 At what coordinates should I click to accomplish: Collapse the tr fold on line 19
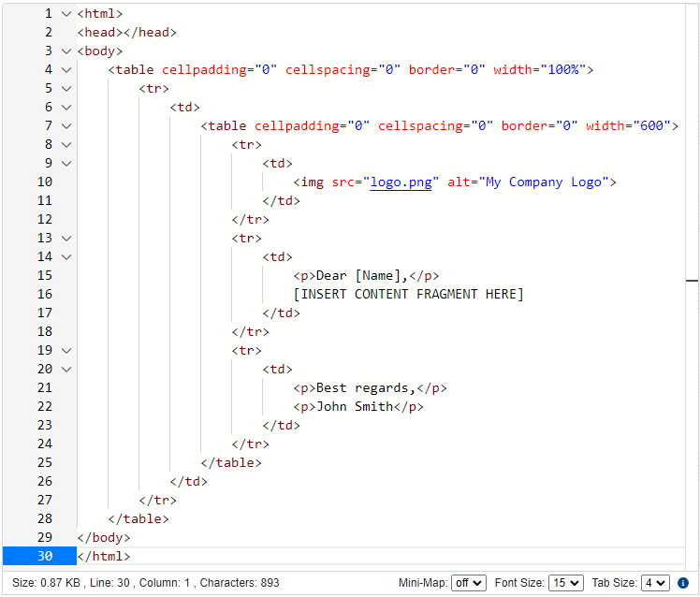(66, 351)
